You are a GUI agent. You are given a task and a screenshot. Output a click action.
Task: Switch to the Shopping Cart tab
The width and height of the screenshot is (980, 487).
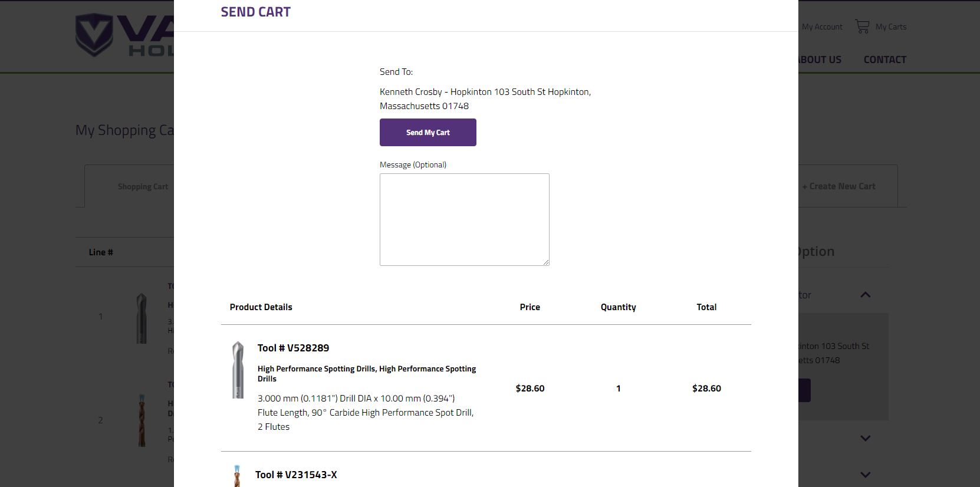(142, 187)
